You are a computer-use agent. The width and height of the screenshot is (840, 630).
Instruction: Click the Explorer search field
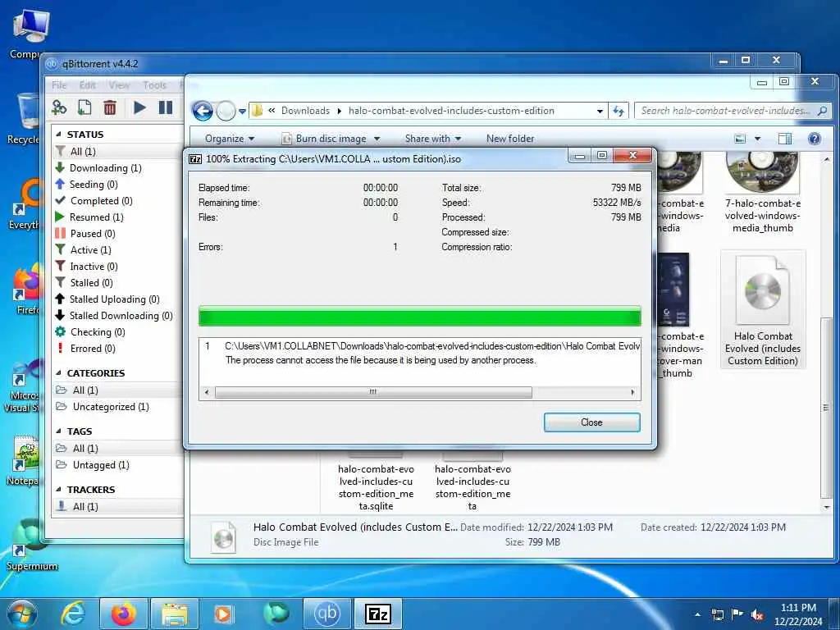coord(733,111)
